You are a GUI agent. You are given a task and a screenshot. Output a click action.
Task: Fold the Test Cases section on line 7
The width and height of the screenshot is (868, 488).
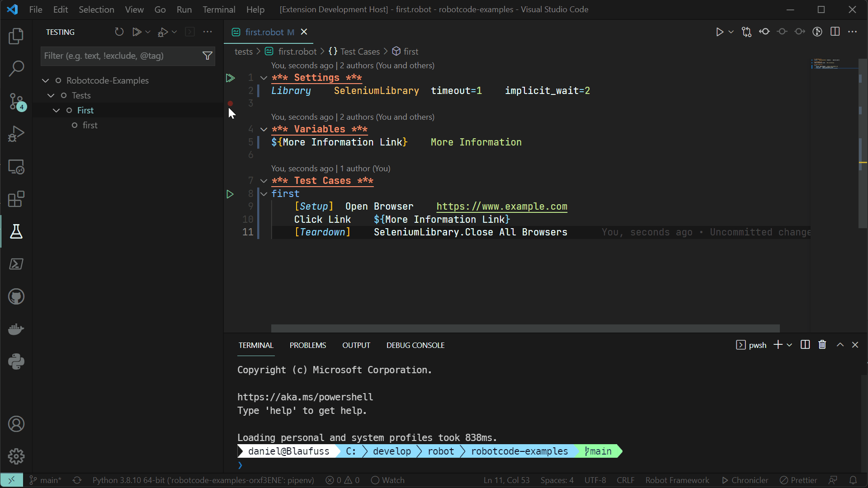click(x=264, y=181)
